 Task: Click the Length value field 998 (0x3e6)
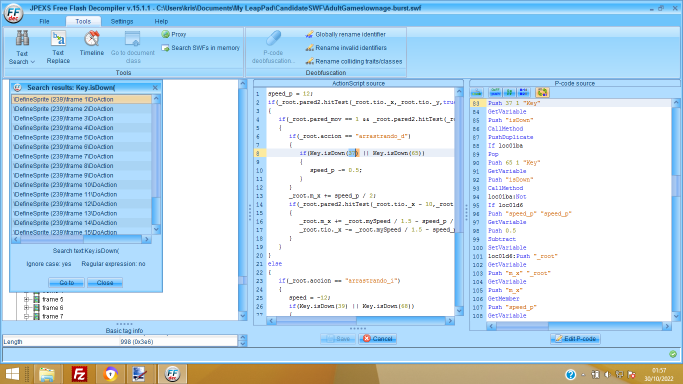[178, 342]
